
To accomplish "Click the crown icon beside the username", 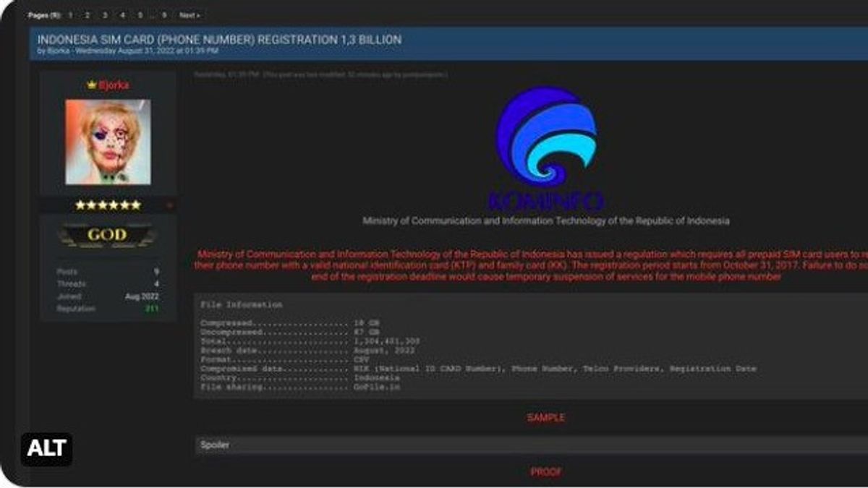I will 92,85.
